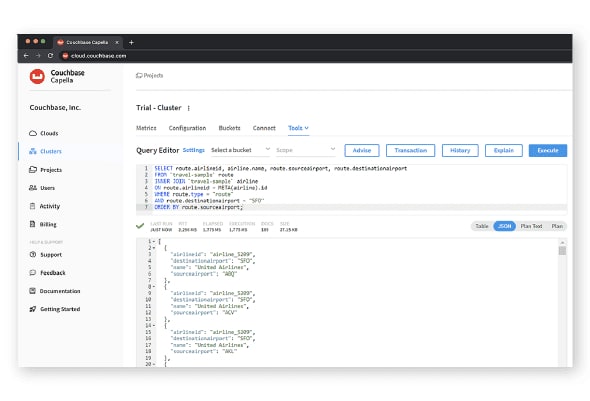Open the Metrics tab
Image resolution: width=590 pixels, height=401 pixels.
point(146,128)
